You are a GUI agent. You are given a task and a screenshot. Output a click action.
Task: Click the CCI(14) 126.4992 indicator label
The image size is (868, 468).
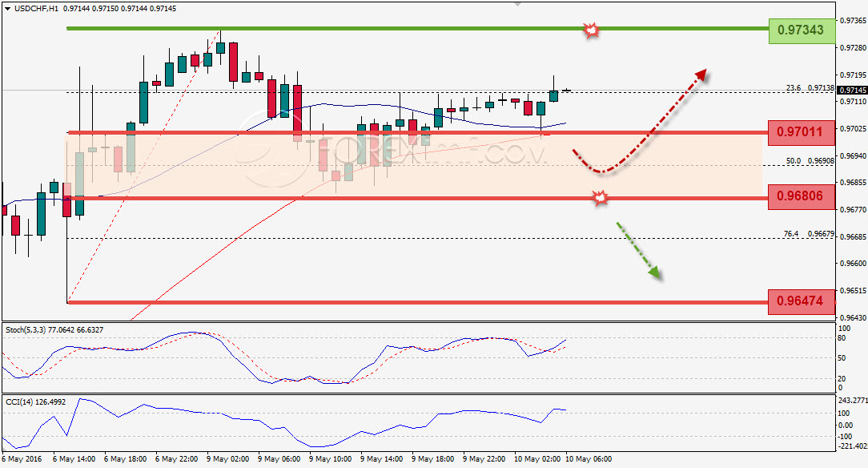click(35, 401)
